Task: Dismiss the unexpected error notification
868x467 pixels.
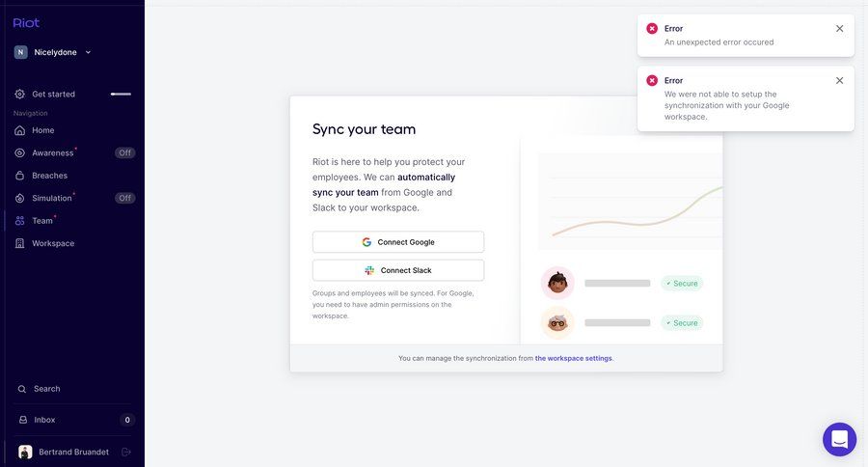Action: coord(839,29)
